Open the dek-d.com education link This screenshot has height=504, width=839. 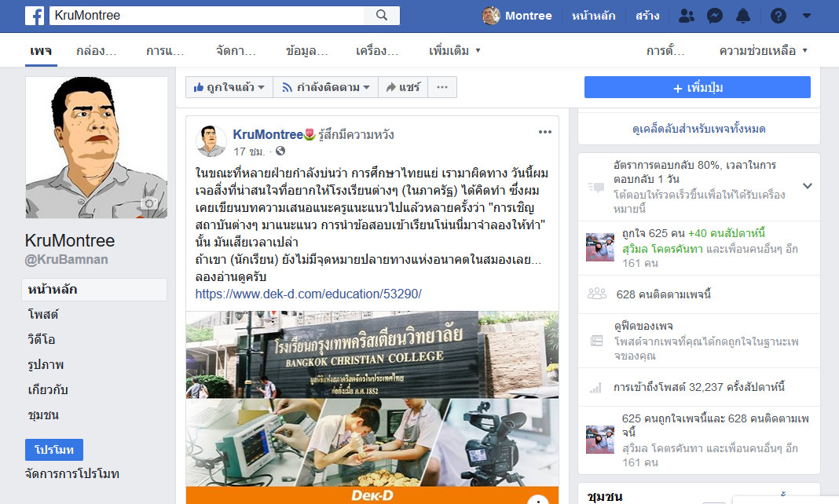pos(308,294)
